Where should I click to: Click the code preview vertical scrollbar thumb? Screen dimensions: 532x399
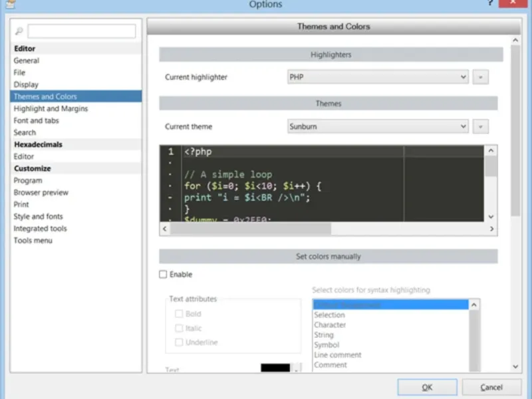click(491, 166)
